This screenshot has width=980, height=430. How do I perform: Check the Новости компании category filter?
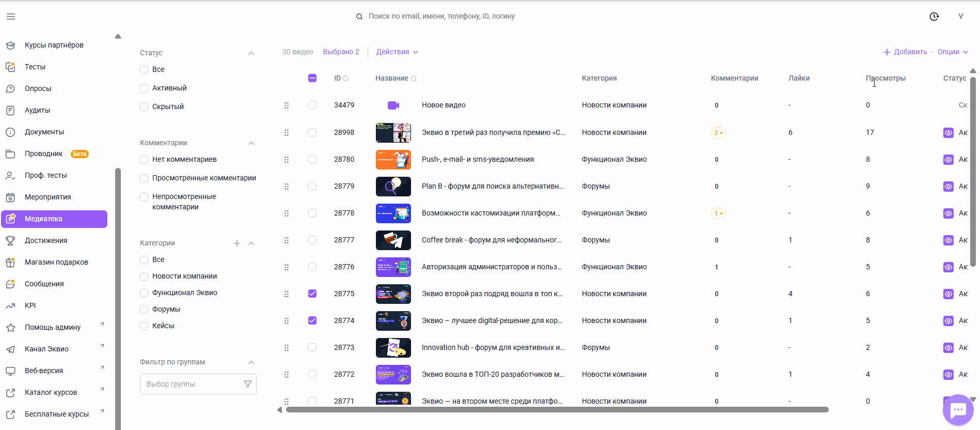coord(144,277)
